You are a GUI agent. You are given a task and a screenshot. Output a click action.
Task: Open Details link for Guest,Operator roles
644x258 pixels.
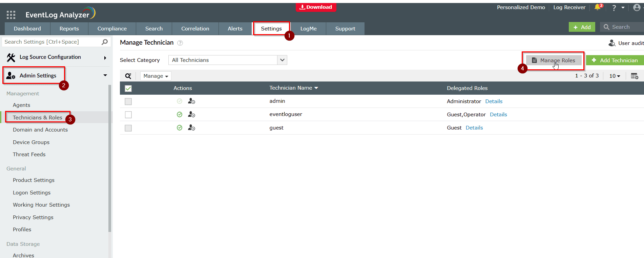point(498,115)
